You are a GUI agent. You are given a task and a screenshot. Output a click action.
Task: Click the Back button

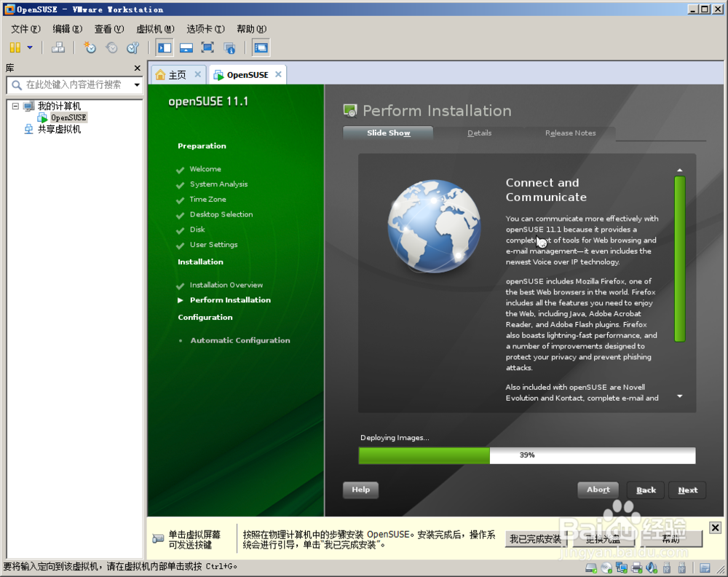coord(646,490)
